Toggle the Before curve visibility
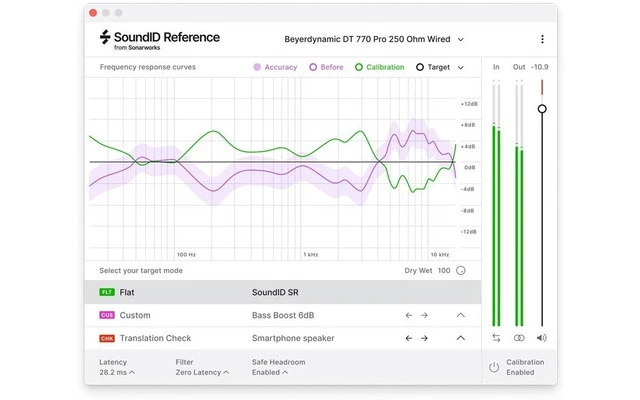 pyautogui.click(x=326, y=67)
